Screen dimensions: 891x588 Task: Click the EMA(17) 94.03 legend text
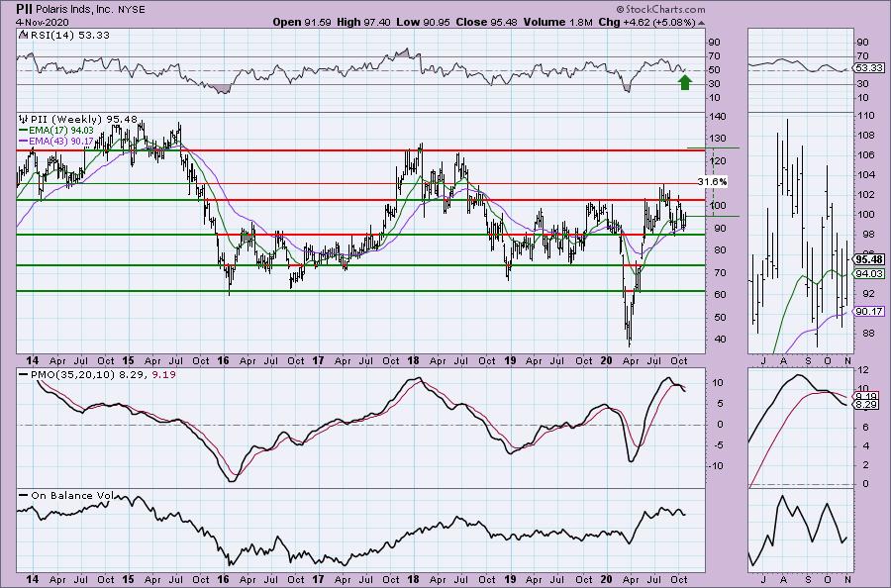[60, 130]
